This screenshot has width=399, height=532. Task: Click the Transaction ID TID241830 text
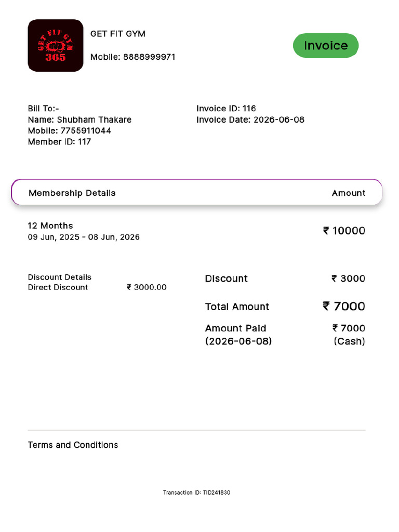pos(196,493)
